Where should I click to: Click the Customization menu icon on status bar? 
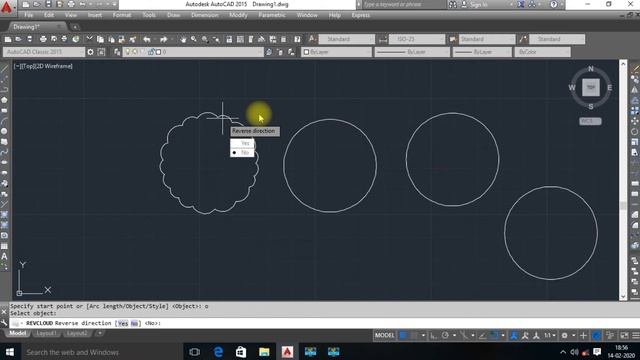click(636, 336)
